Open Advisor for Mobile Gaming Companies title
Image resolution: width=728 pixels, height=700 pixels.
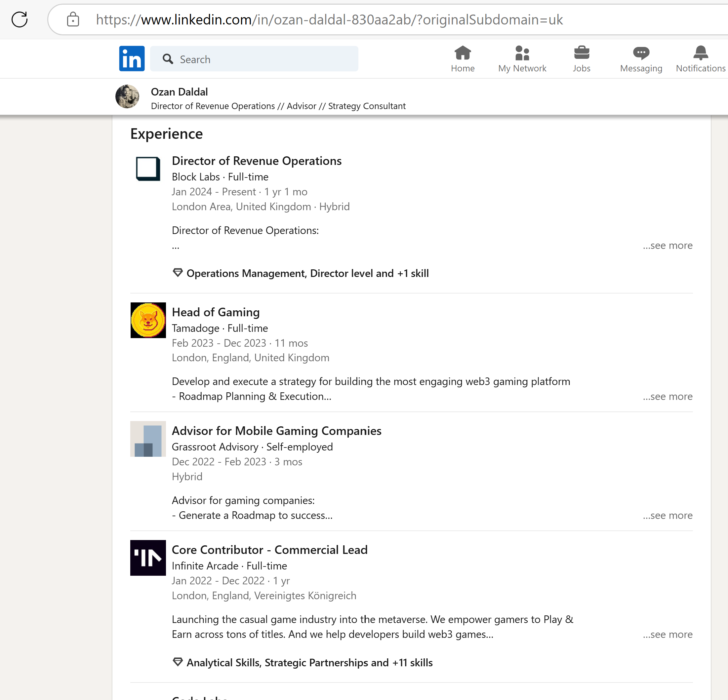pos(277,431)
